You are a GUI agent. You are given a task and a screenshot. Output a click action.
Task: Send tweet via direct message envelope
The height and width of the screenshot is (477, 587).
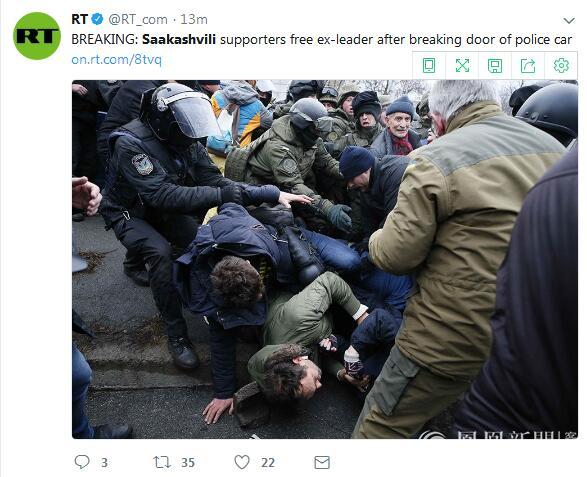(x=322, y=462)
